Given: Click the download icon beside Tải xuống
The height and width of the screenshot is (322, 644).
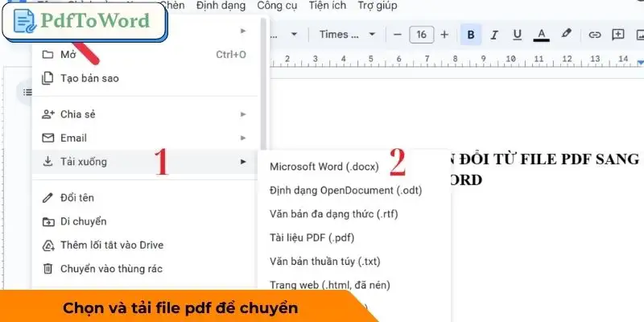Looking at the screenshot, I should tap(48, 162).
